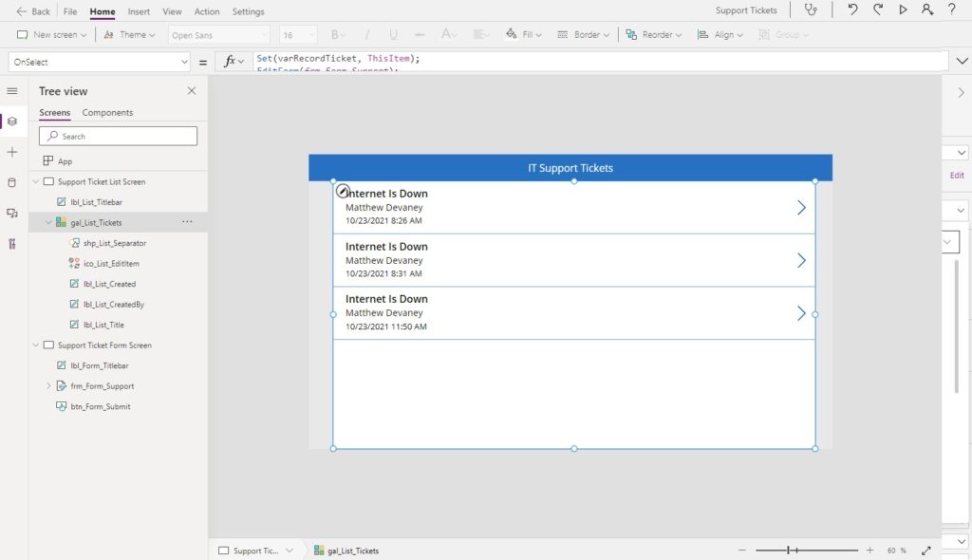Click the Back button

click(33, 11)
